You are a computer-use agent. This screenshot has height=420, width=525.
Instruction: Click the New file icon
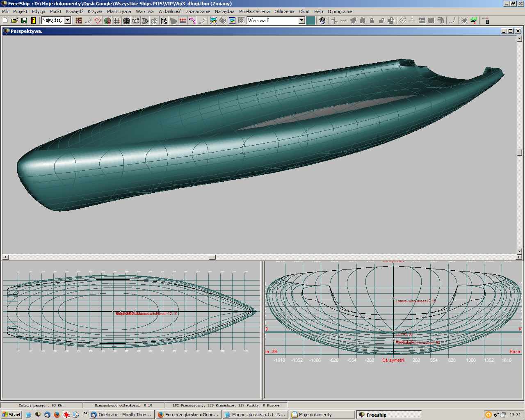[x=5, y=21]
